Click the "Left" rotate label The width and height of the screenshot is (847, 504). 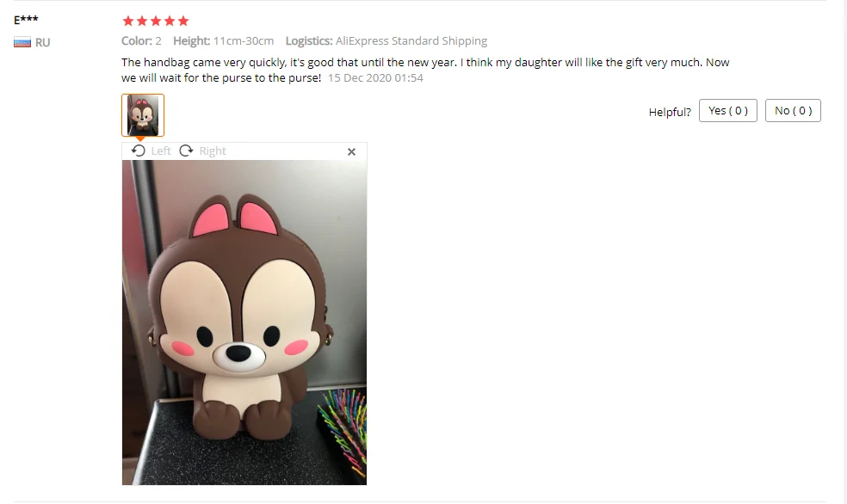point(161,151)
